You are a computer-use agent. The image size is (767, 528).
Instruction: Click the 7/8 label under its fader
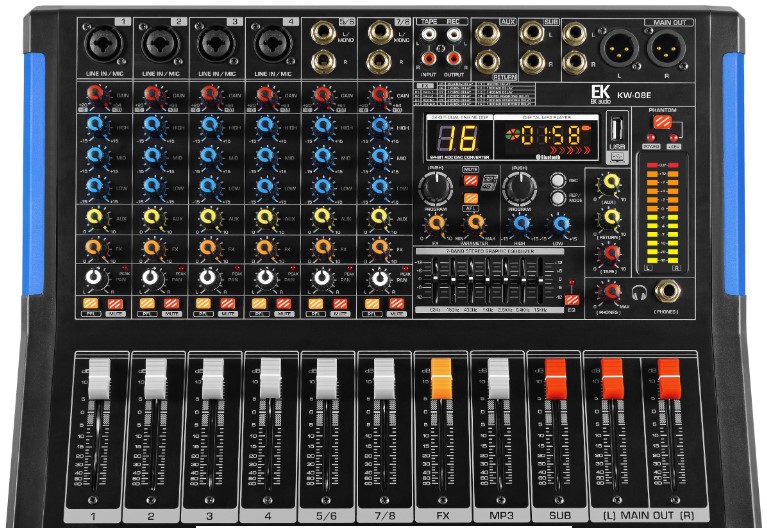384,516
